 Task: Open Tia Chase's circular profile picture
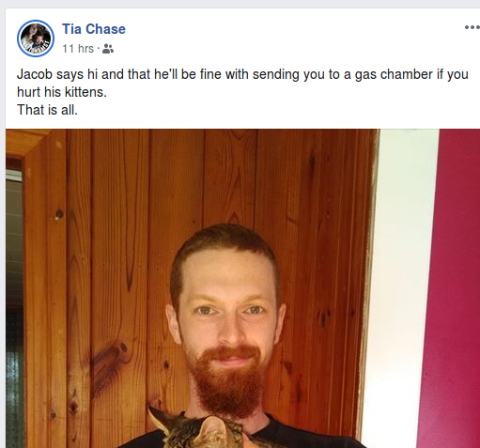(36, 39)
